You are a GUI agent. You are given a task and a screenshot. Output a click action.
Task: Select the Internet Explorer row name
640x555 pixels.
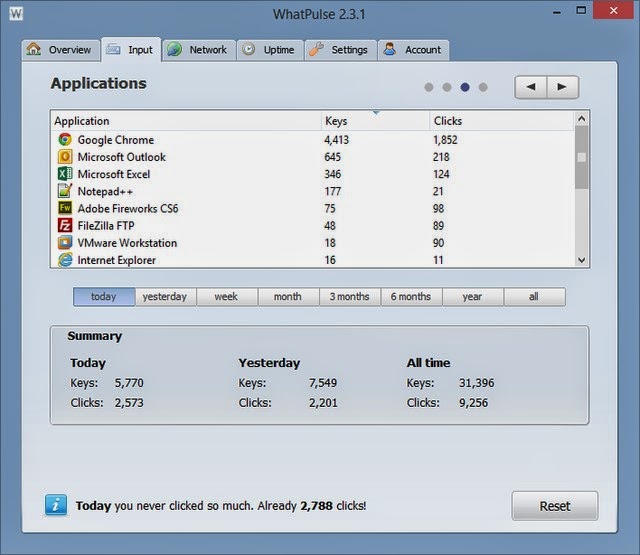(x=117, y=260)
